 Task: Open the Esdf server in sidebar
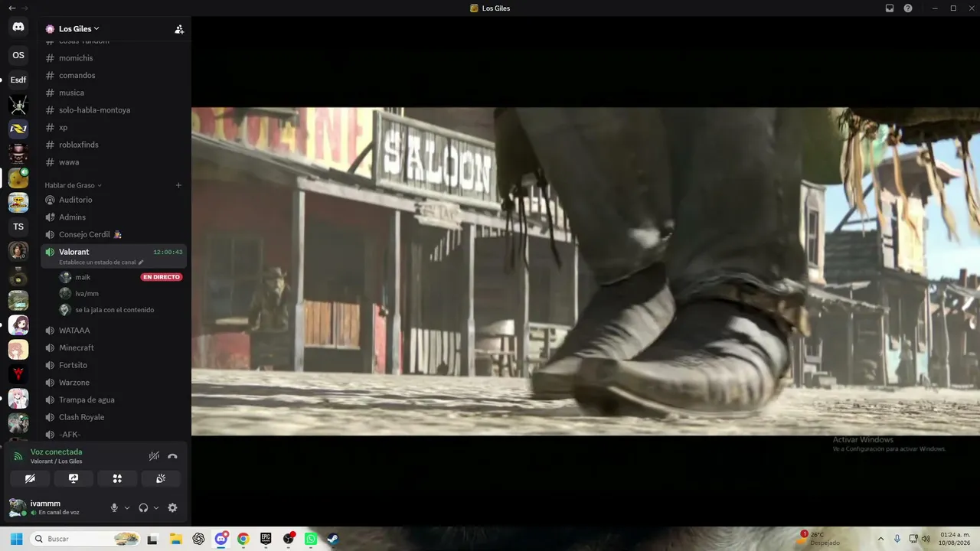(18, 80)
